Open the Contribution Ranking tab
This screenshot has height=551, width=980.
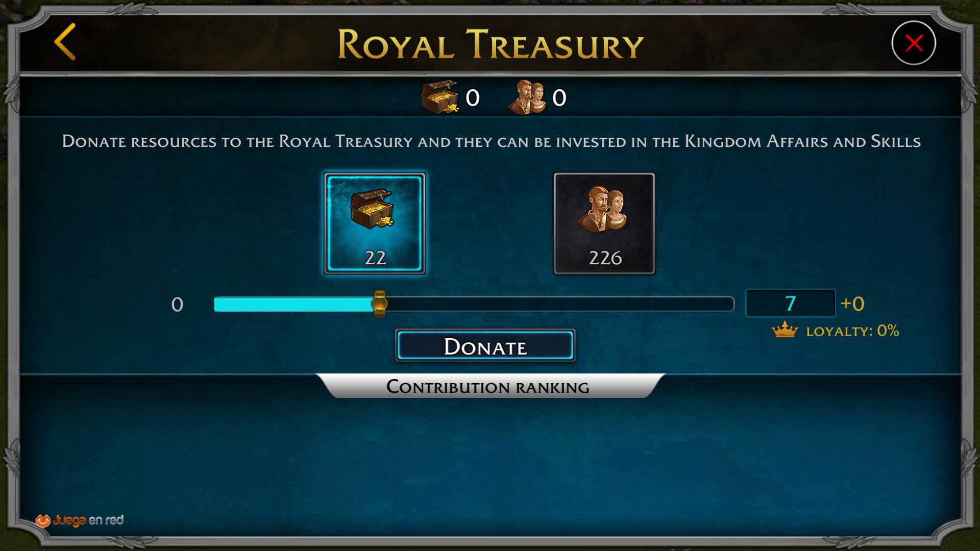pyautogui.click(x=488, y=386)
